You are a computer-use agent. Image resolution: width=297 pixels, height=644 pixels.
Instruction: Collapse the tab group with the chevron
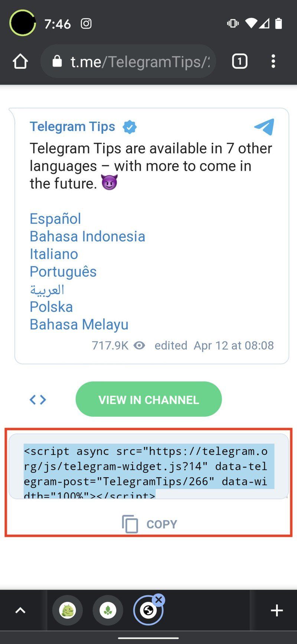(21, 610)
